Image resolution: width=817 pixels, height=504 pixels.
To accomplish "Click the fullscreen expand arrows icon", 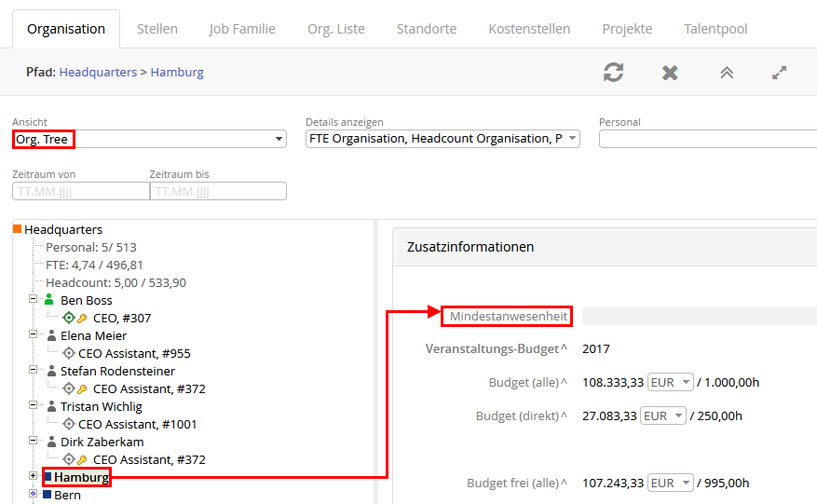I will 779,73.
